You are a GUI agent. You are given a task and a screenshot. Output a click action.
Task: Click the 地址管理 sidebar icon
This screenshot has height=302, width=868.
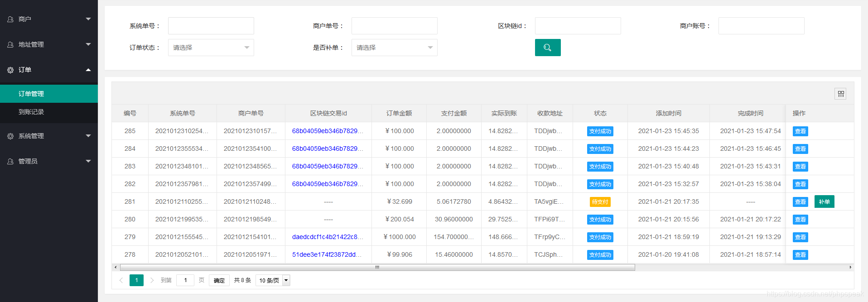click(10, 44)
